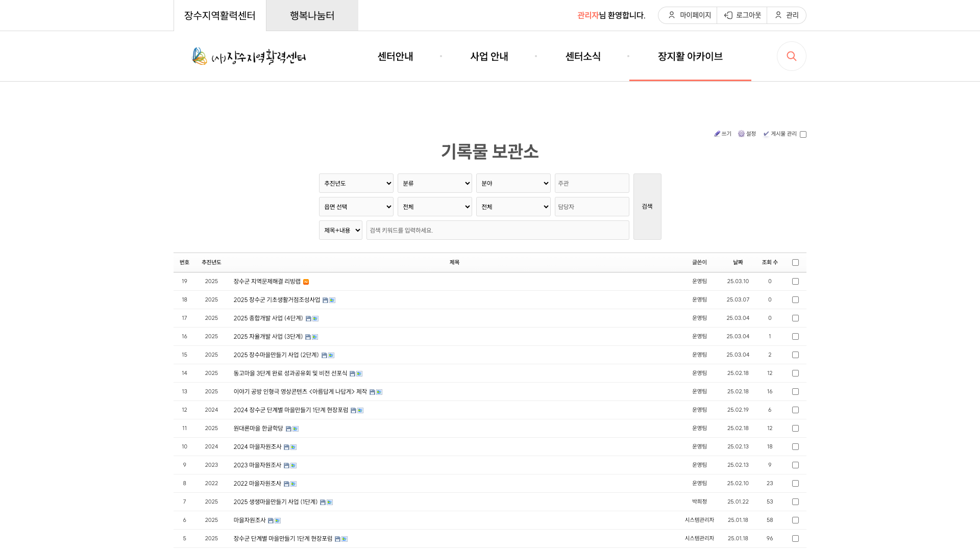980x551 pixels.
Task: Click author 박희정 on row 7
Action: tap(699, 502)
